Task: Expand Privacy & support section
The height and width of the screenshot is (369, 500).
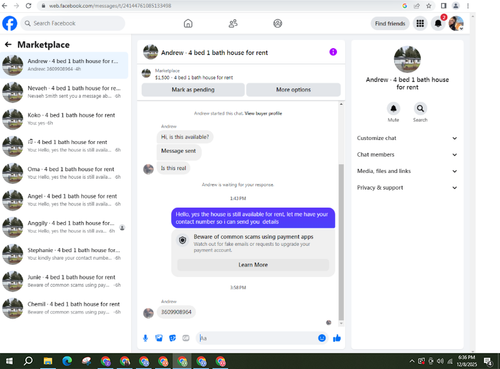Action: [x=407, y=188]
